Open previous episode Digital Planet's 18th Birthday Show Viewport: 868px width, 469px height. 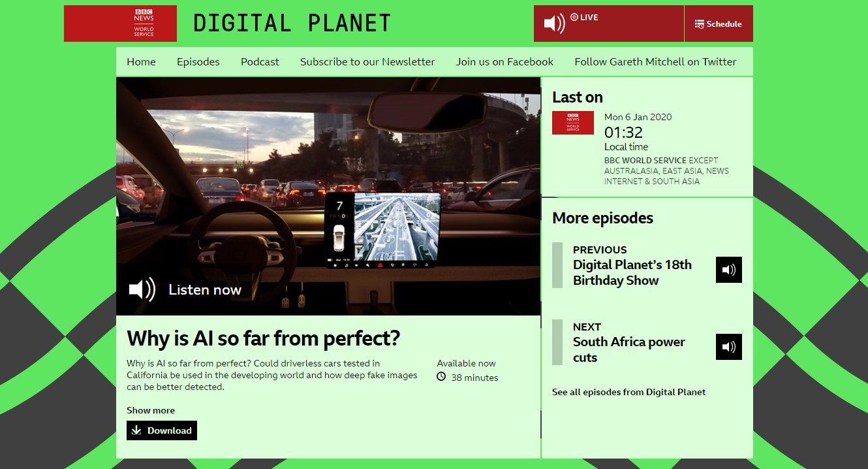[632, 272]
